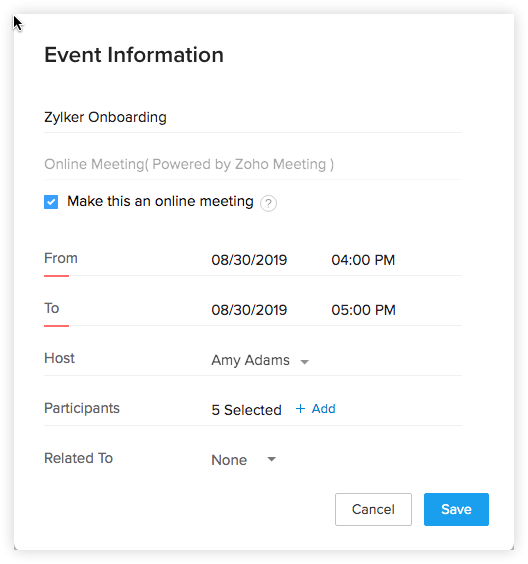Screen dimensions: 528x564
Task: Click the Participants field label
Action: click(x=82, y=409)
